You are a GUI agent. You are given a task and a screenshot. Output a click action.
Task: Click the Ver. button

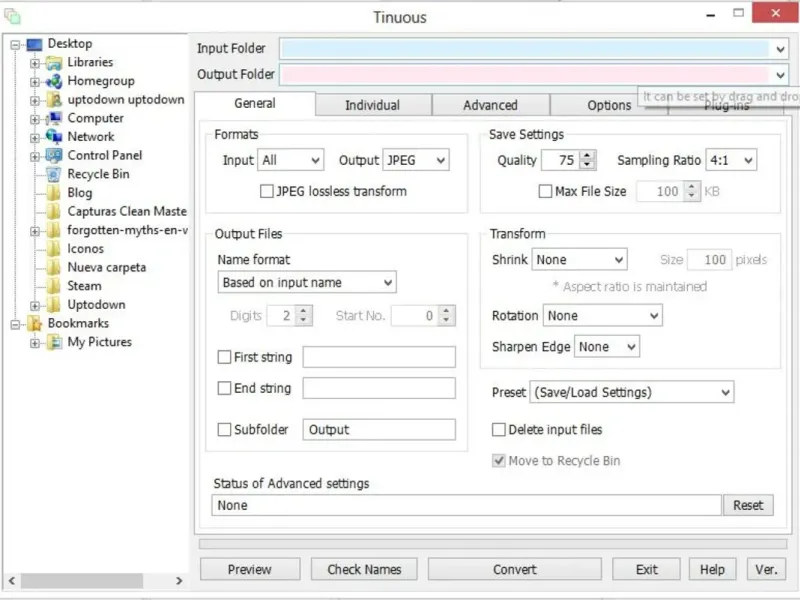[766, 569]
